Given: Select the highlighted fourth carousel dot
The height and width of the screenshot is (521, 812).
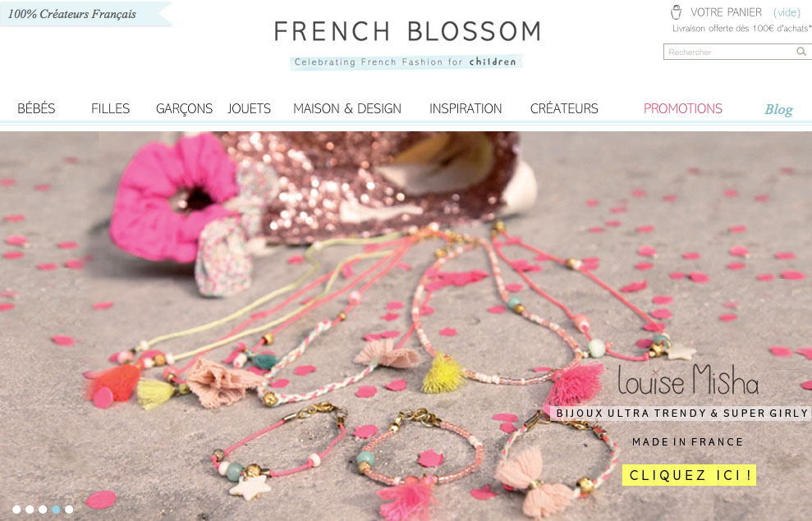Looking at the screenshot, I should 56,510.
